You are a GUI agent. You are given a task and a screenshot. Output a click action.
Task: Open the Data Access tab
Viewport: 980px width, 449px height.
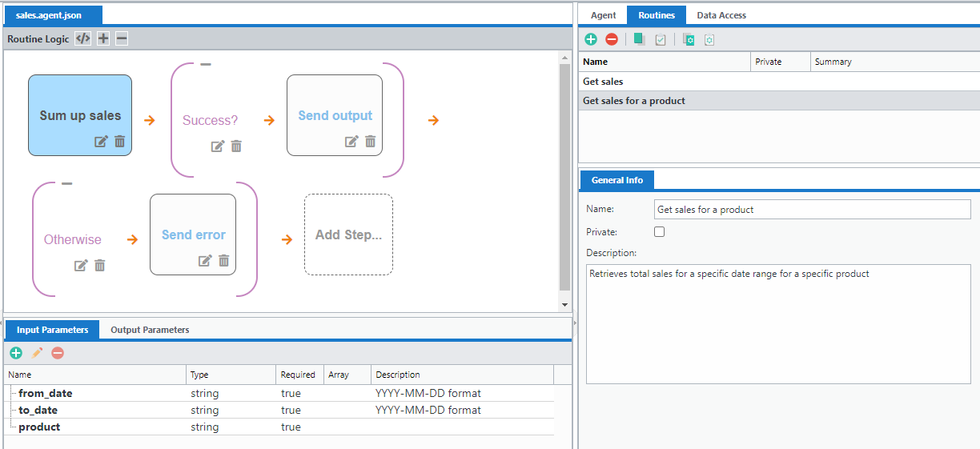click(721, 15)
